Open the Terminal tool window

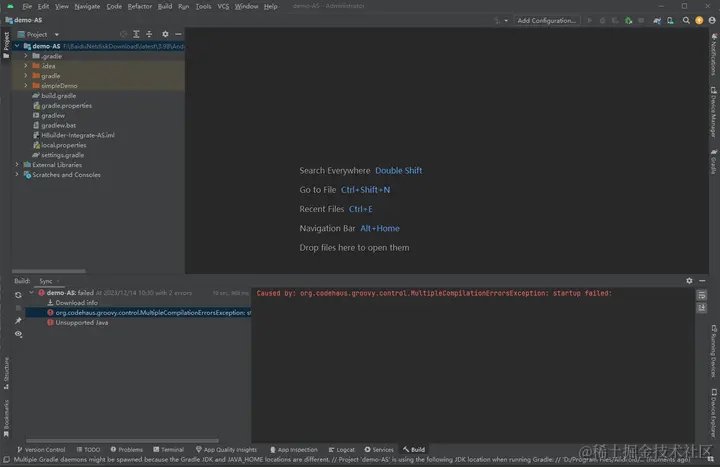[x=169, y=450]
